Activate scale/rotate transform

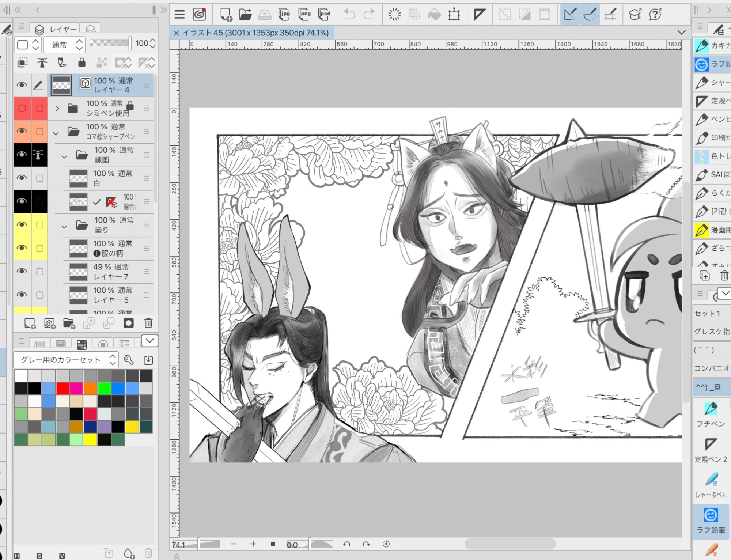pos(454,14)
